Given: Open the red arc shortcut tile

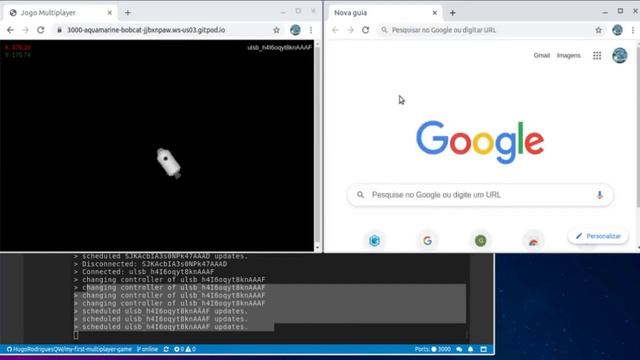Looking at the screenshot, I should [533, 241].
